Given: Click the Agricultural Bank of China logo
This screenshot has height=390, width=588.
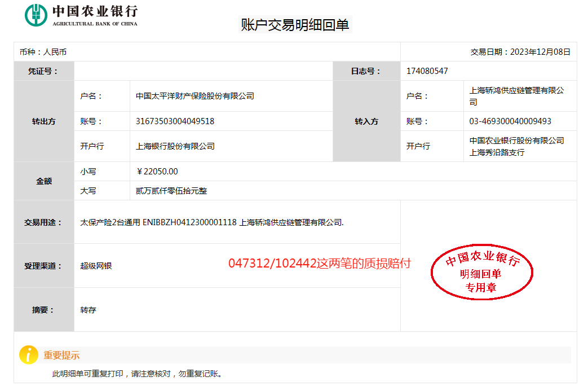Looking at the screenshot, I should tap(81, 15).
